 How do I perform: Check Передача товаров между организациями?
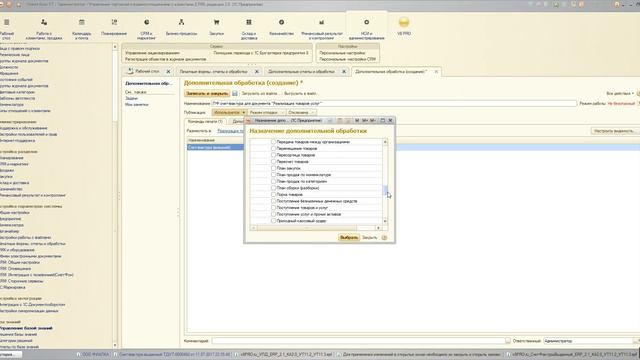[273, 142]
